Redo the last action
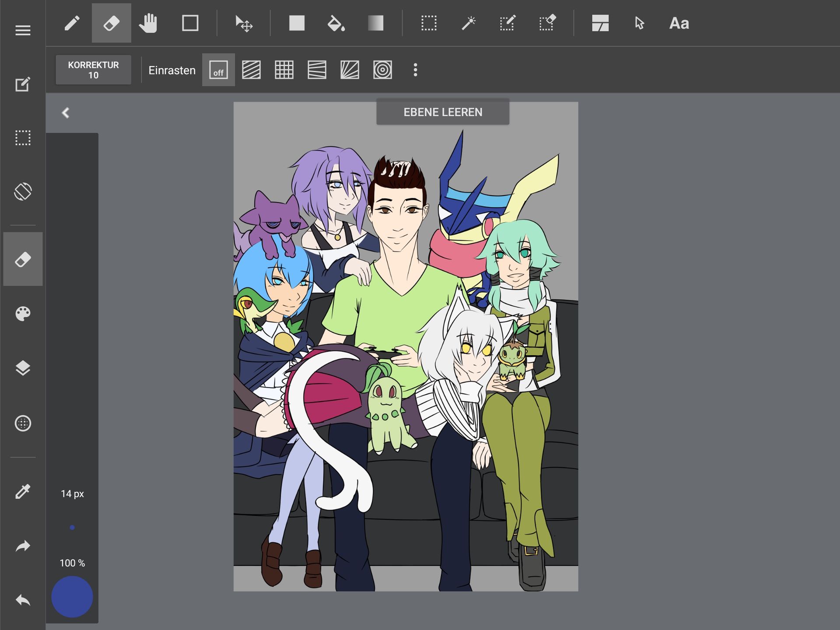 [x=23, y=546]
